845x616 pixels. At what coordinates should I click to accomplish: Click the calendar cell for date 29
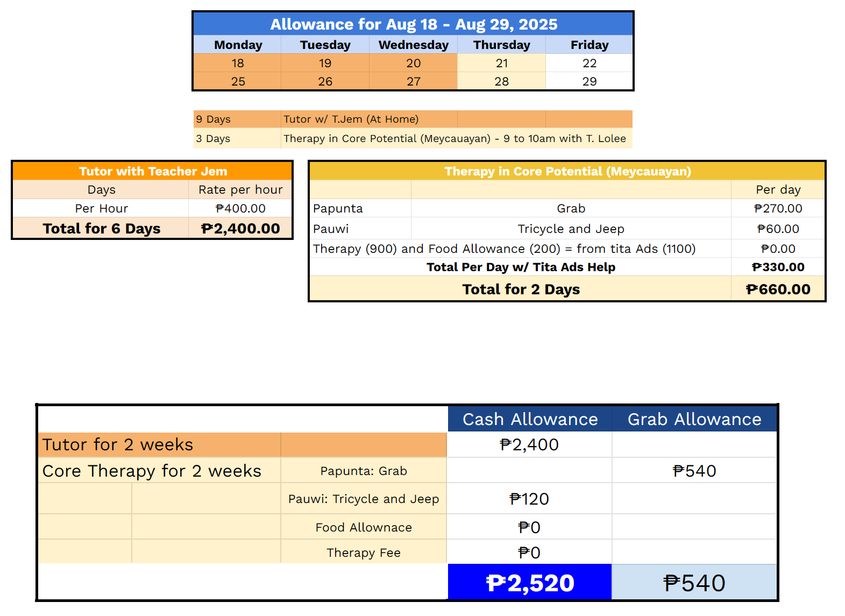click(x=589, y=81)
